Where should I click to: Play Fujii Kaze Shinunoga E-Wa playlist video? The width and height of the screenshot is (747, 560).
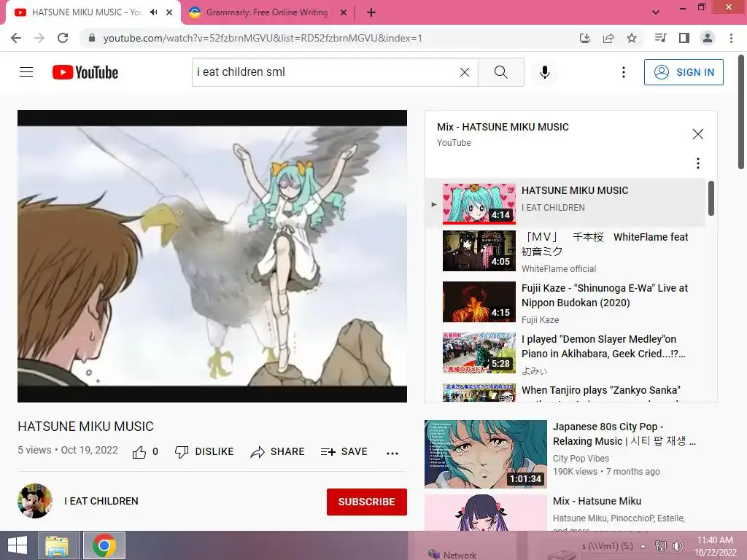(565, 303)
